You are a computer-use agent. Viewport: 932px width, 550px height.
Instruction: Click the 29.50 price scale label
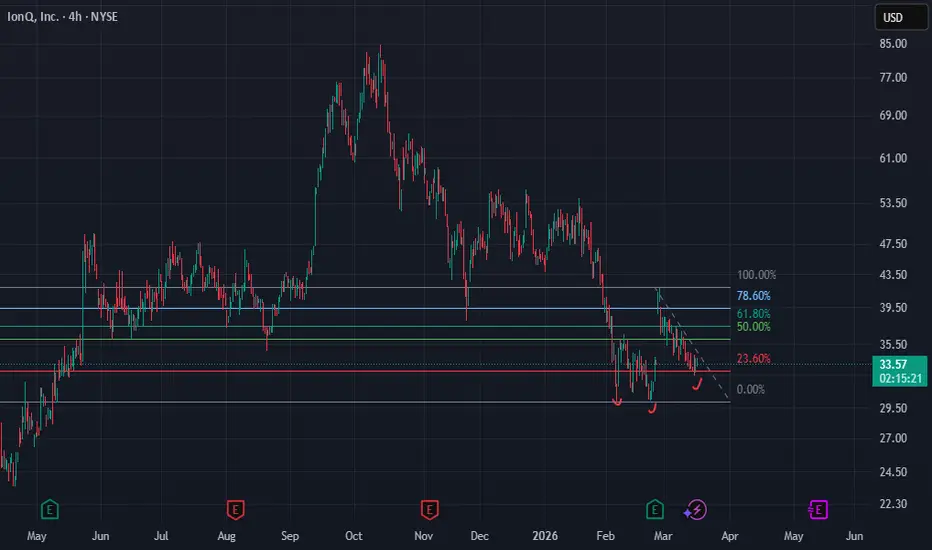pos(893,408)
